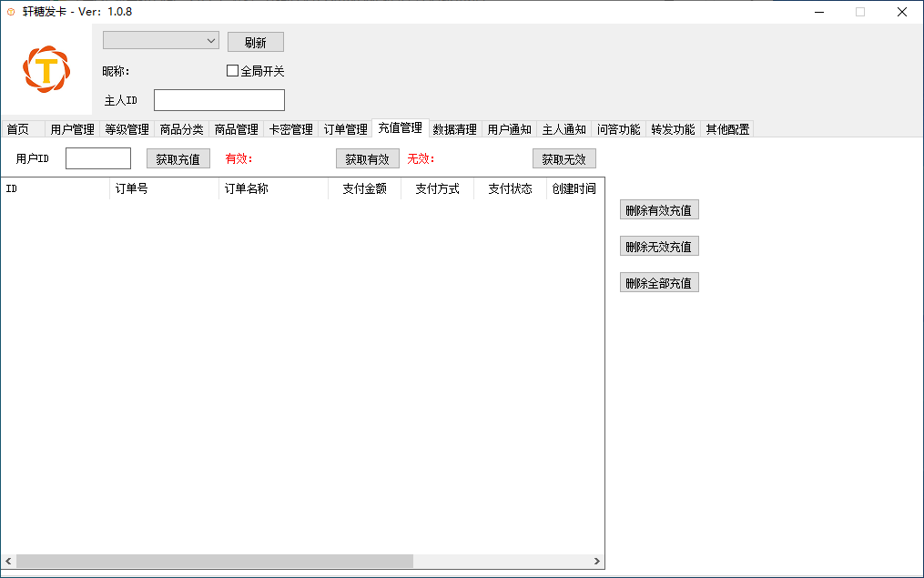Viewport: 924px width, 578px height.
Task: Go to the 商品分类 tab
Action: (x=181, y=129)
